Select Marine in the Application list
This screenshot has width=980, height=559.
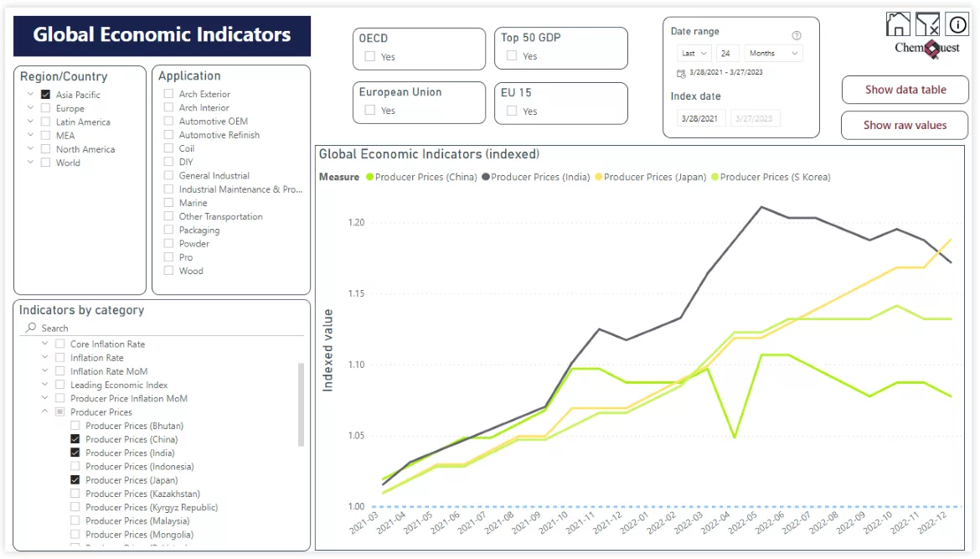pos(168,203)
